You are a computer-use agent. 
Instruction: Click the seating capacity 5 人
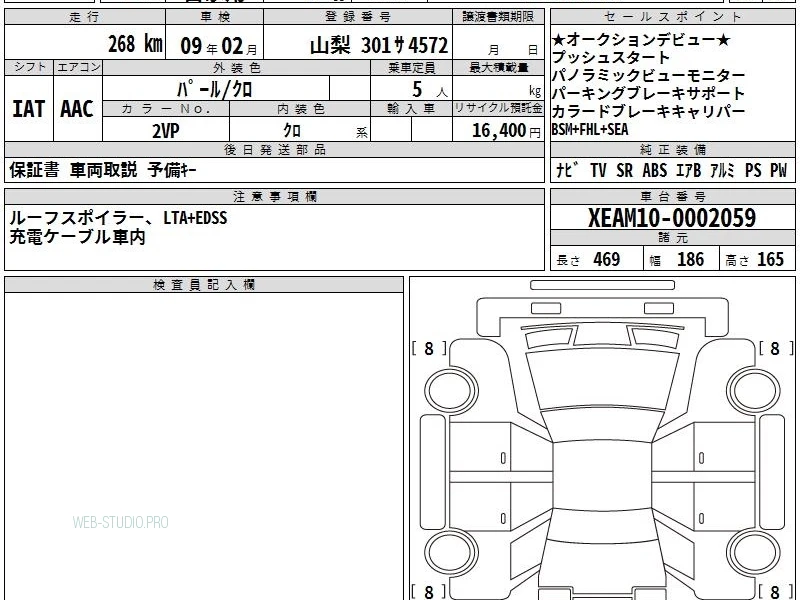click(x=429, y=90)
